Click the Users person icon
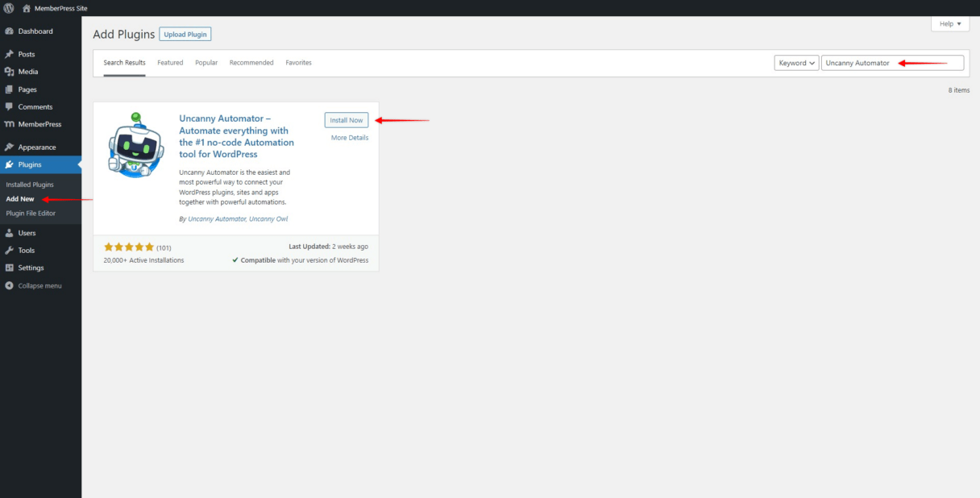The height and width of the screenshot is (498, 980). click(9, 233)
